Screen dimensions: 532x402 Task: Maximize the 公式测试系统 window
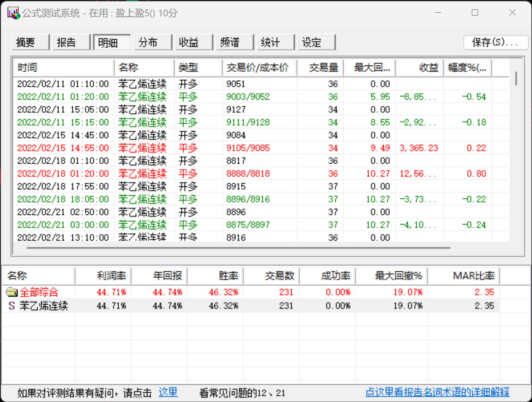475,13
